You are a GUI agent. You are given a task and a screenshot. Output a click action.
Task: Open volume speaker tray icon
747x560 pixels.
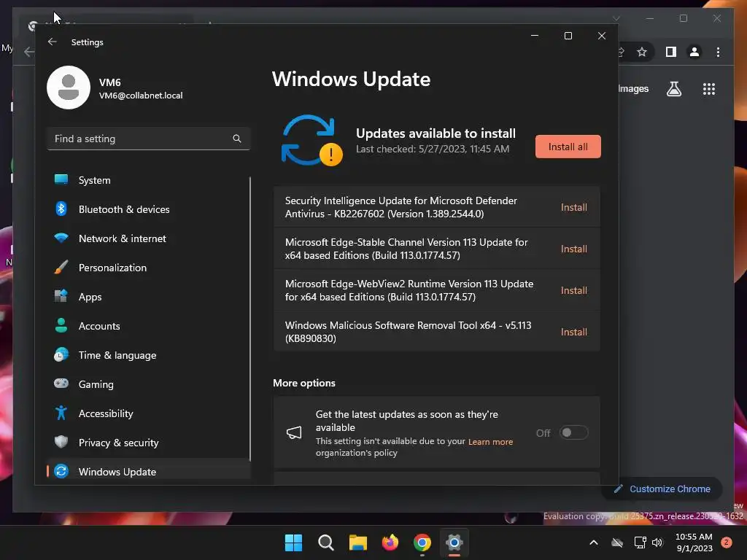point(657,542)
